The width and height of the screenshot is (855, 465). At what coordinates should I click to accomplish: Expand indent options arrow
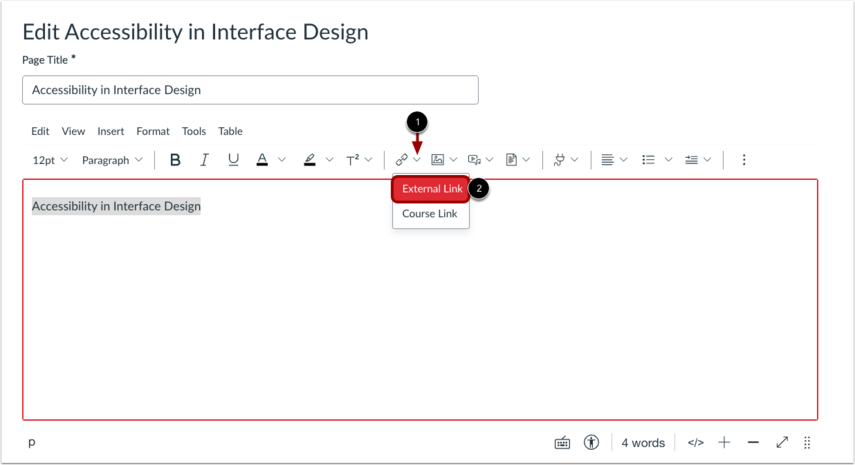coord(707,160)
